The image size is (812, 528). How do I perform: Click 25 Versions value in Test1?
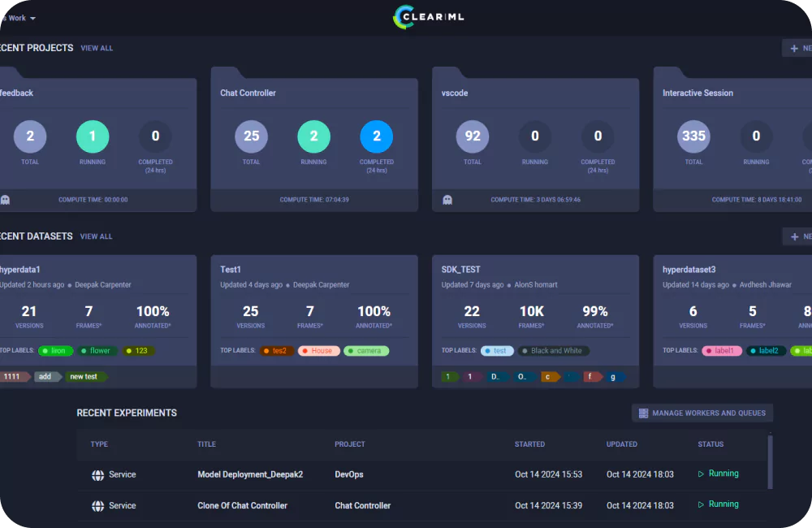[251, 311]
